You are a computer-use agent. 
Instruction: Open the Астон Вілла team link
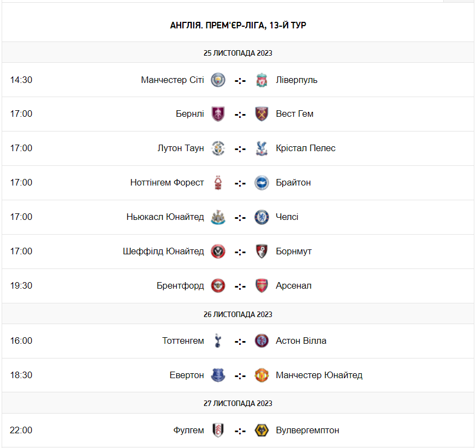(x=301, y=341)
